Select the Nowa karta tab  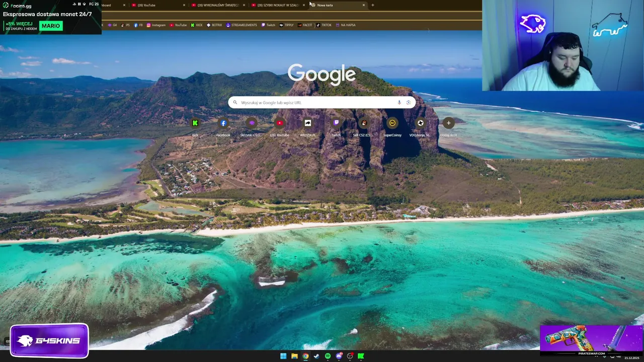pyautogui.click(x=337, y=5)
